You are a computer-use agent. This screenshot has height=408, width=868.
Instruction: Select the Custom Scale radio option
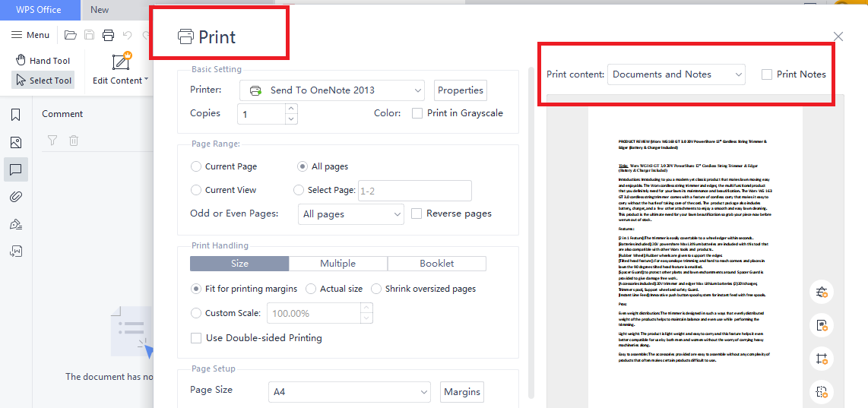(196, 313)
